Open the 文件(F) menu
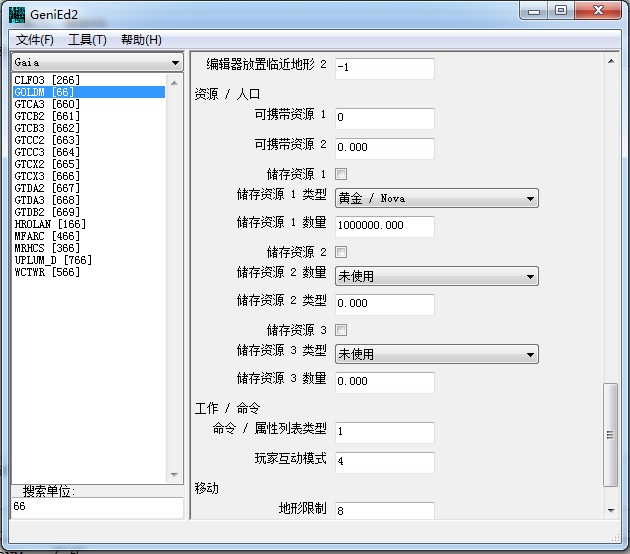The height and width of the screenshot is (554, 630). tap(35, 40)
